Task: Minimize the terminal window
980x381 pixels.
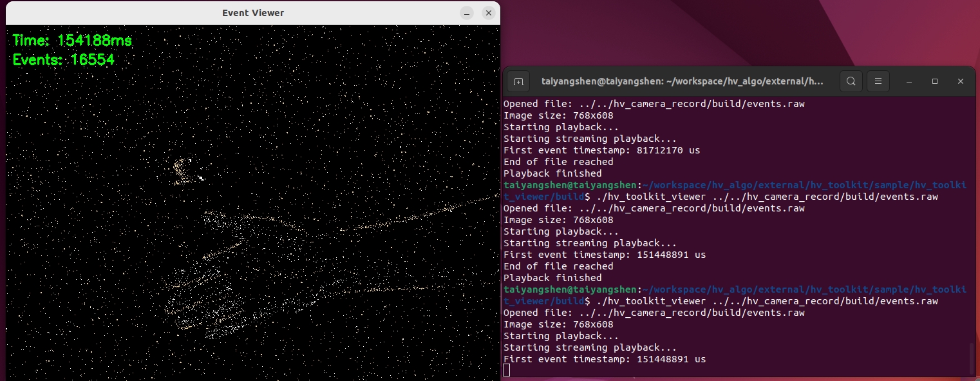Action: pyautogui.click(x=909, y=82)
